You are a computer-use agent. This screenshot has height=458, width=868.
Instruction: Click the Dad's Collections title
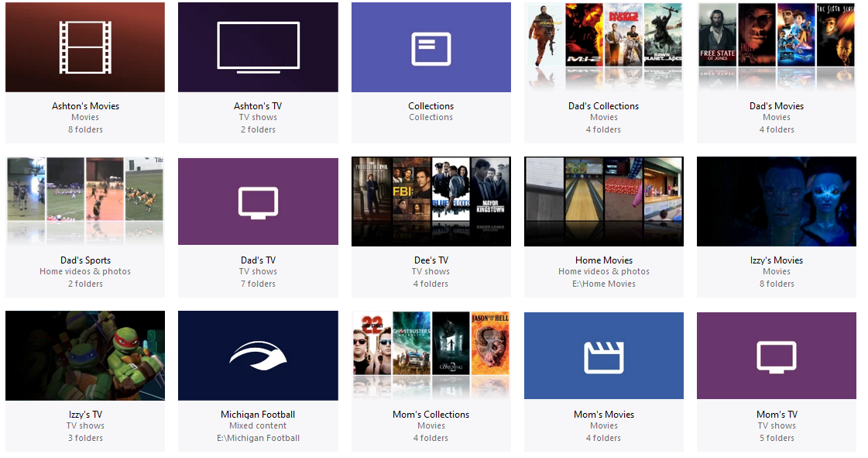point(603,105)
